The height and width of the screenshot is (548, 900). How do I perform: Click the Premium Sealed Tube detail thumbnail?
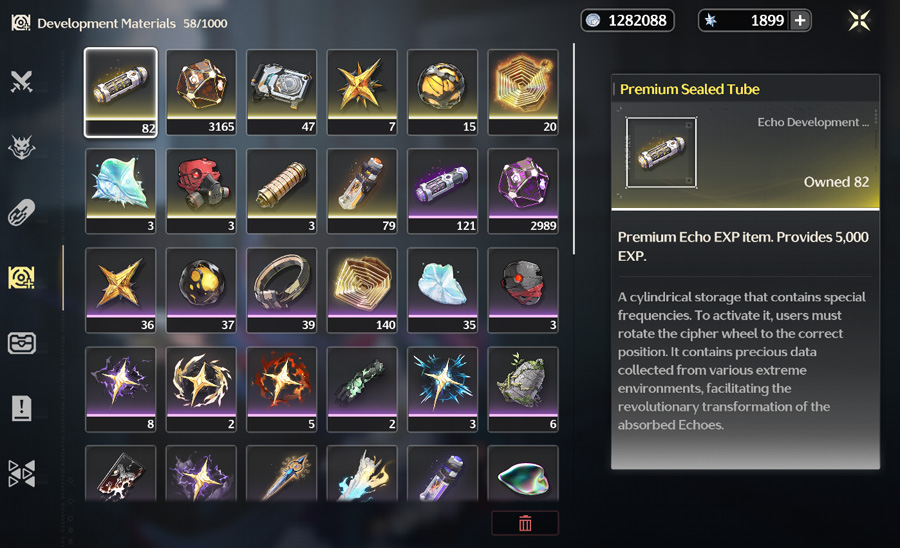point(661,153)
